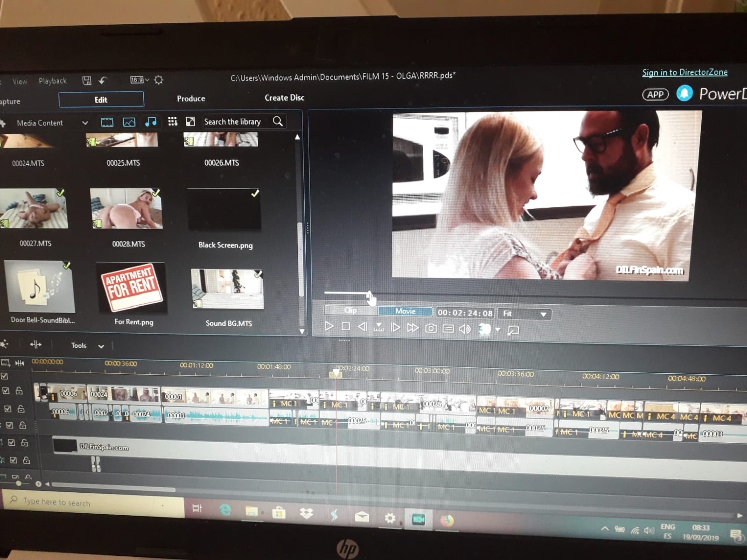The width and height of the screenshot is (747, 560).
Task: Open the preferences gear icon
Action: 159,80
